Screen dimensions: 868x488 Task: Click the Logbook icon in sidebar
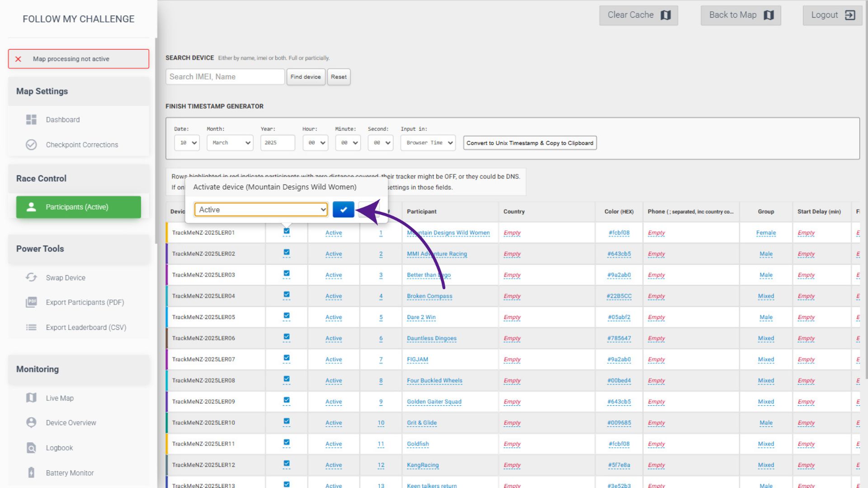(x=31, y=448)
